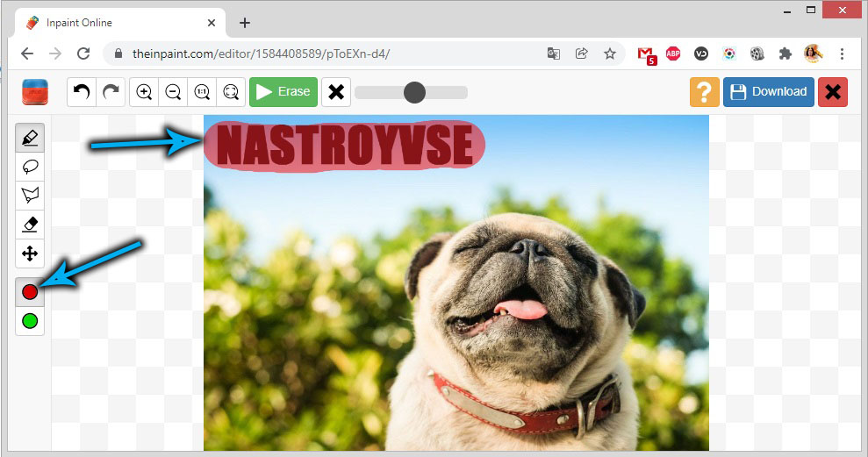Open the colorful circle extension
868x457 pixels.
[x=729, y=54]
